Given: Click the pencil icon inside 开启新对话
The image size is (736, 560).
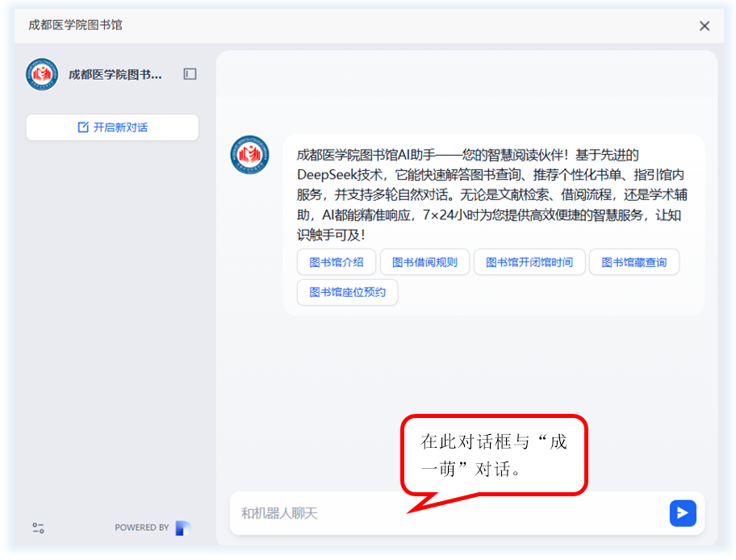Looking at the screenshot, I should 82,127.
